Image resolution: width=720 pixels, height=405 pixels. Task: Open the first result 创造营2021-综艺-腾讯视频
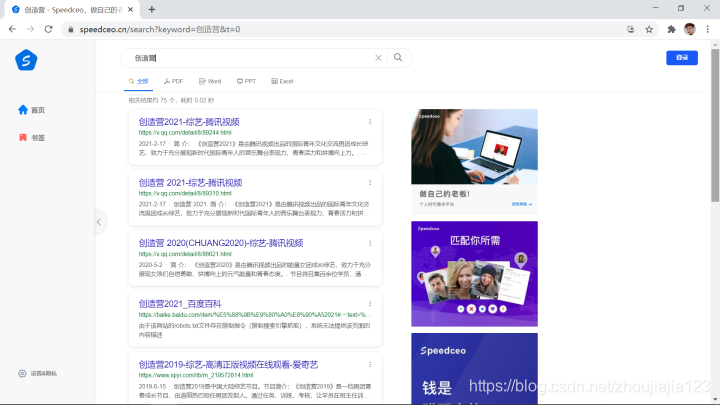[x=189, y=122]
